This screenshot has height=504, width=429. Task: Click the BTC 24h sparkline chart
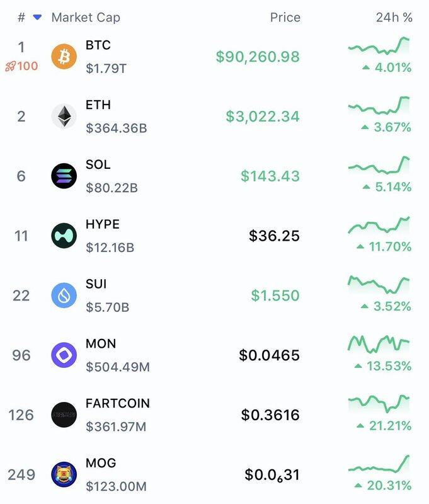point(379,46)
